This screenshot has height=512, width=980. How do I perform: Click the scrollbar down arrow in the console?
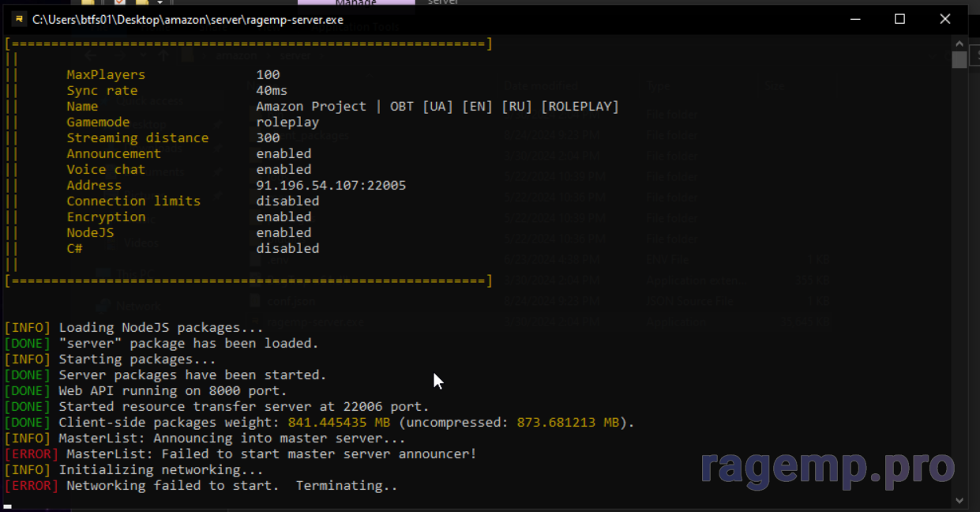[959, 500]
